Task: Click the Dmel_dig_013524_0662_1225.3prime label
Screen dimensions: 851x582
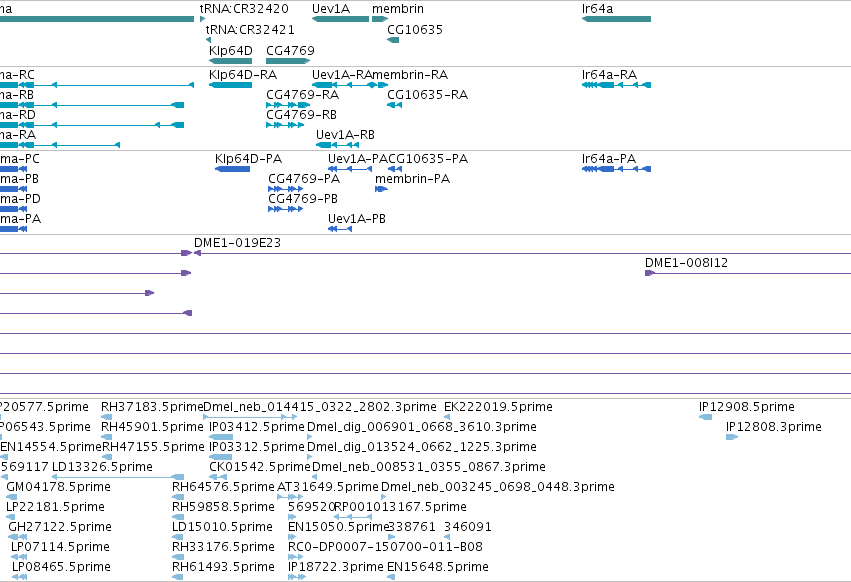Action: (x=422, y=447)
